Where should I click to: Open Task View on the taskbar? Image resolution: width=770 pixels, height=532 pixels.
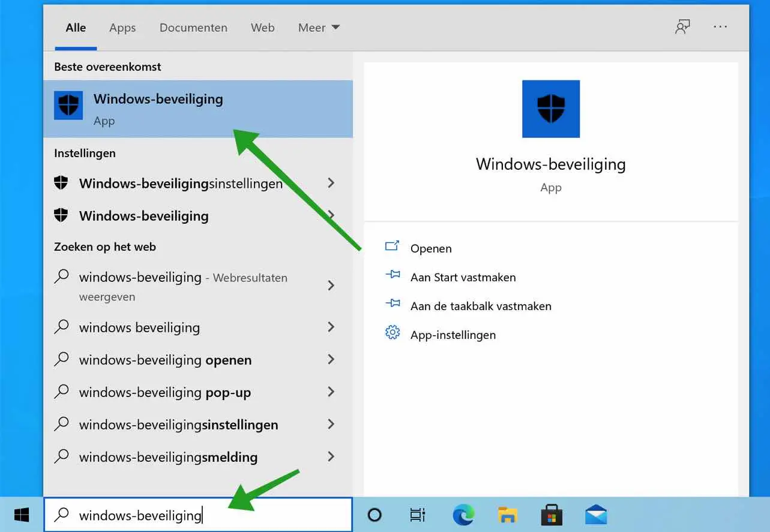coord(418,515)
